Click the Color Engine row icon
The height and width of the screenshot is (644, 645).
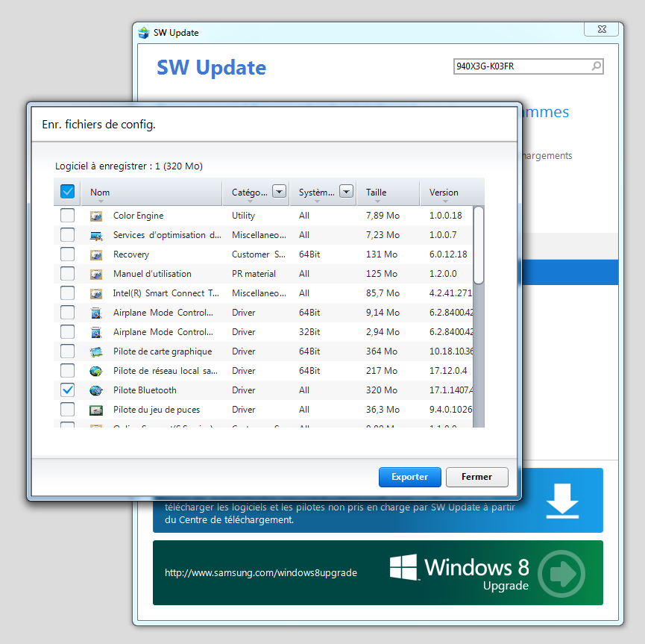point(96,216)
